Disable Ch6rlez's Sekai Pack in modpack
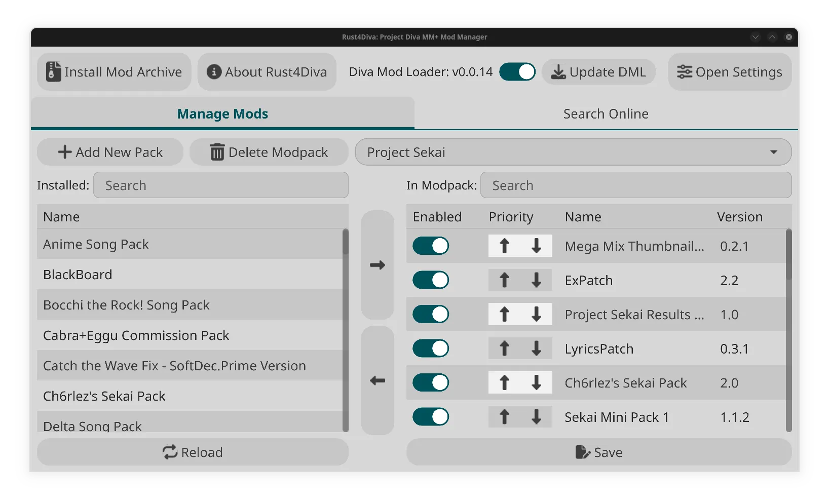 (x=431, y=383)
